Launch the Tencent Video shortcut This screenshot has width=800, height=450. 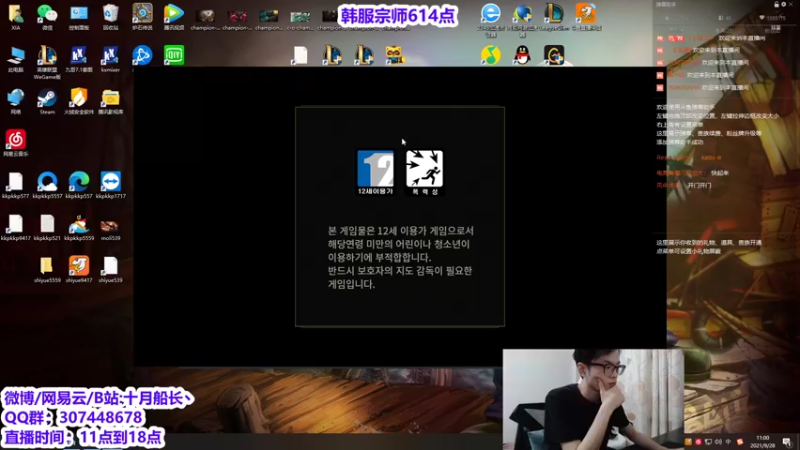click(x=174, y=17)
